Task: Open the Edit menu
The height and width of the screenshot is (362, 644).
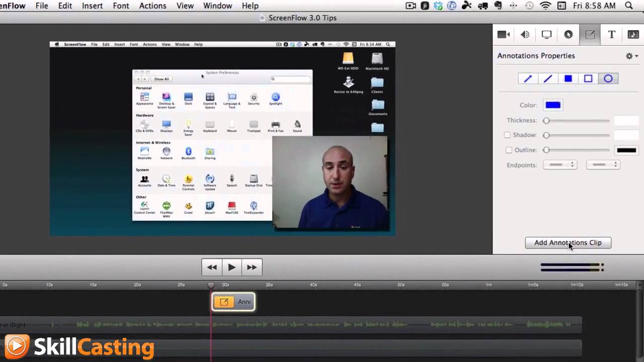Action: click(x=65, y=6)
